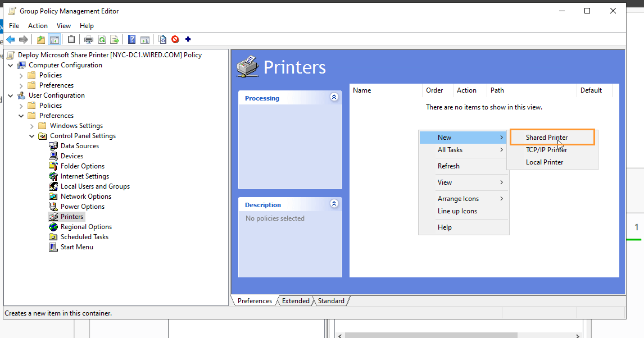Viewport: 644px width, 338px height.
Task: Click the blue plus New item icon
Action: (x=188, y=39)
